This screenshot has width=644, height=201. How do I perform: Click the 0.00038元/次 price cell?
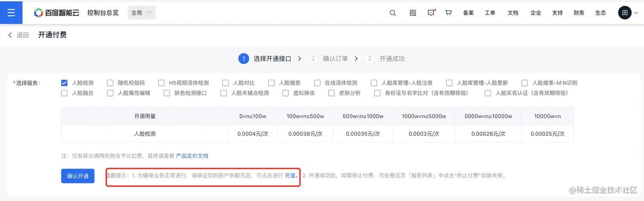(305, 134)
